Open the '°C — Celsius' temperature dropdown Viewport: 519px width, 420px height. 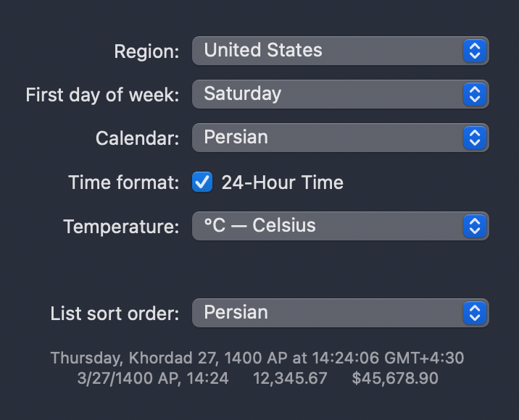coord(326,226)
